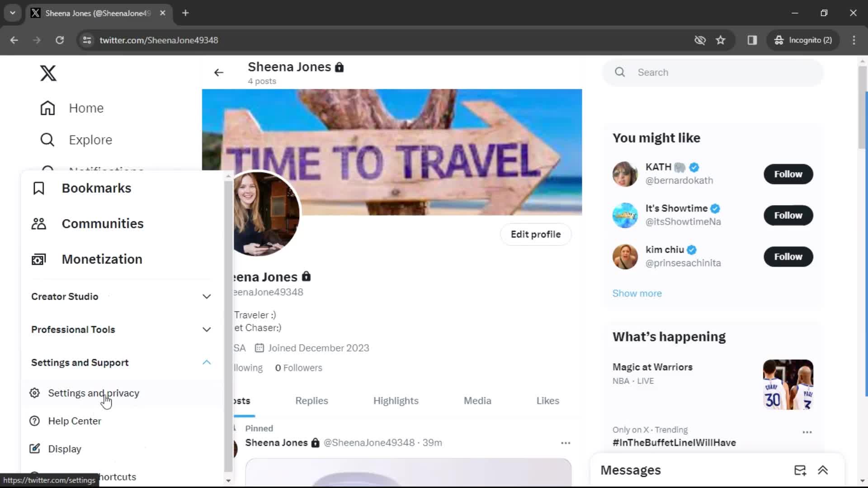Open the Search input field

[712, 72]
